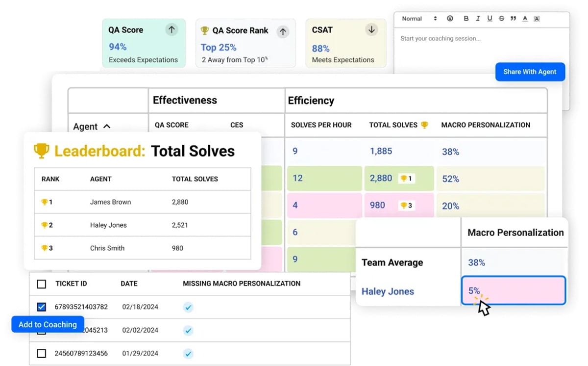588x366 pixels.
Task: Open the Normal text style dropdown
Action: pyautogui.click(x=419, y=19)
